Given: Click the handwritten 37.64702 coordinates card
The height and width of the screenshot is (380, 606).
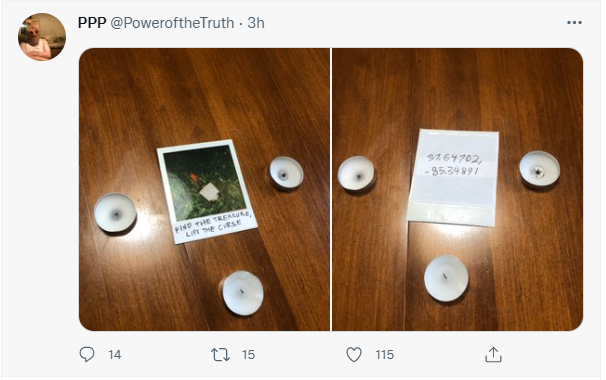Looking at the screenshot, I should click(453, 178).
